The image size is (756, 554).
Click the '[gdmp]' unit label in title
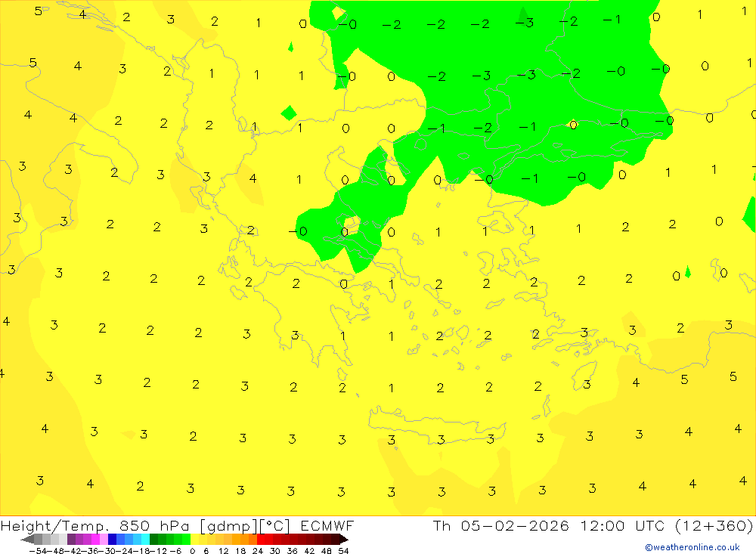click(x=228, y=525)
